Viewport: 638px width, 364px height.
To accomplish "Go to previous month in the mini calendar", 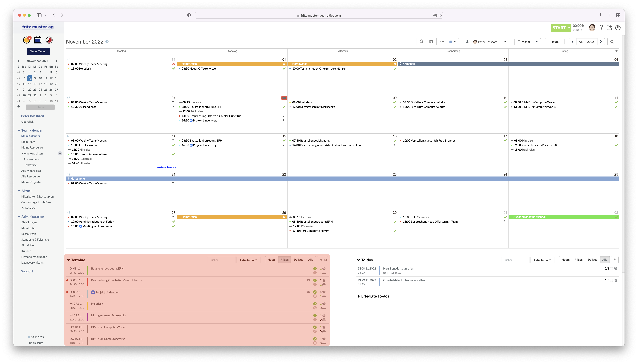I will (18, 61).
